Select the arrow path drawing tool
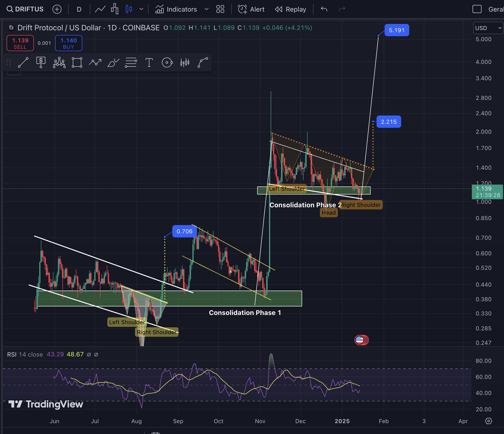This screenshot has height=434, width=504. point(95,62)
